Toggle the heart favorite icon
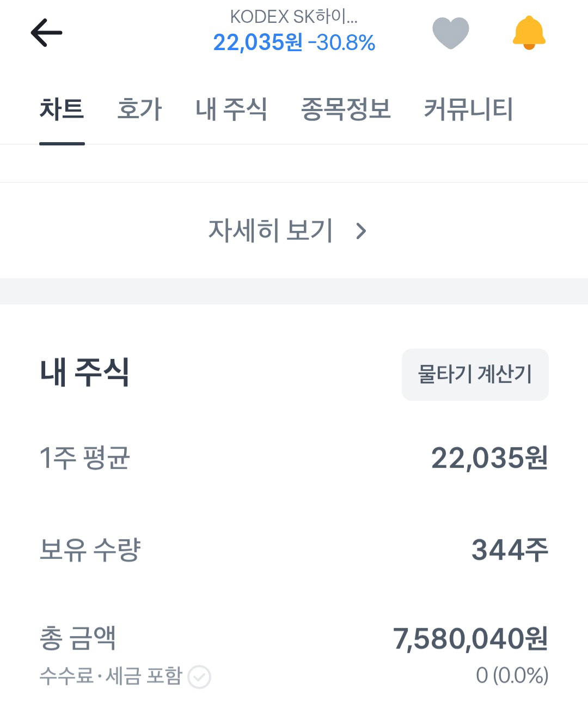This screenshot has width=588, height=715. pos(450,33)
